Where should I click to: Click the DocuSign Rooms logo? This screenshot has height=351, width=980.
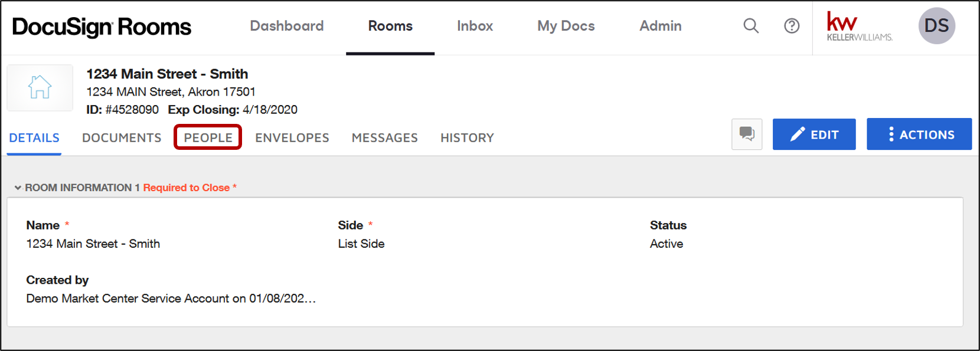[x=101, y=26]
